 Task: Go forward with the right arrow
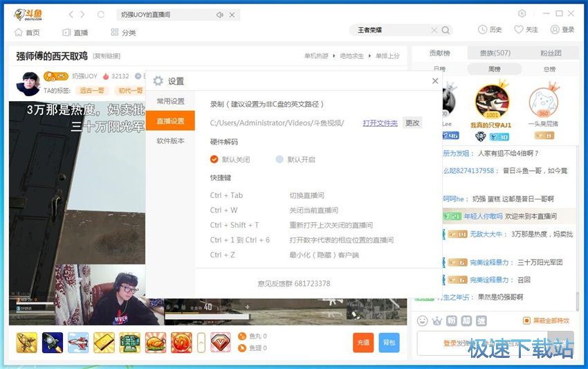pos(82,15)
